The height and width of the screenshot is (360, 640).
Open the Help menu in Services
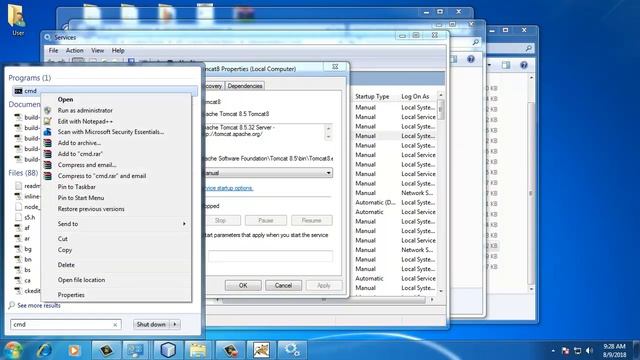(118, 51)
